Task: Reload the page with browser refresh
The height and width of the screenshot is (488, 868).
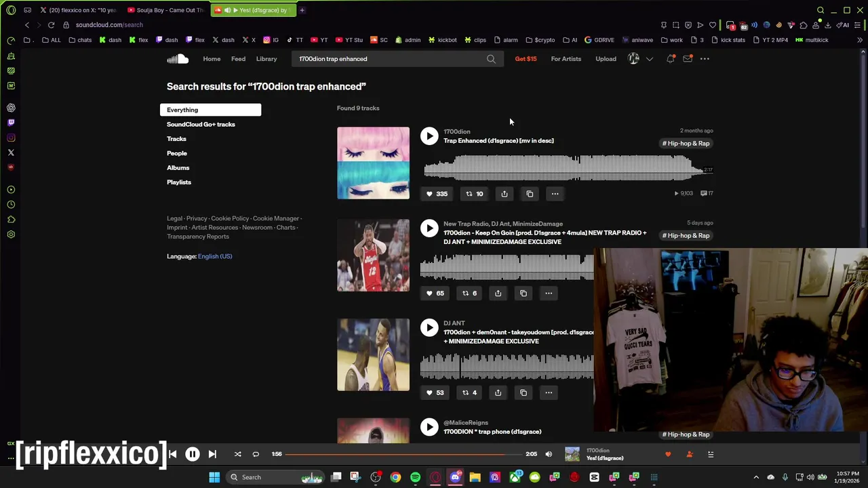Action: [x=51, y=25]
